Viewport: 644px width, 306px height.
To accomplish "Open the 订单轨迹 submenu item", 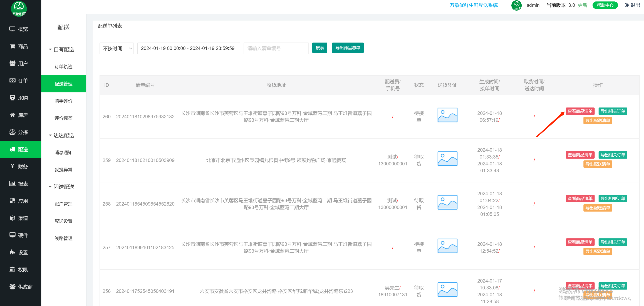I will [x=63, y=67].
